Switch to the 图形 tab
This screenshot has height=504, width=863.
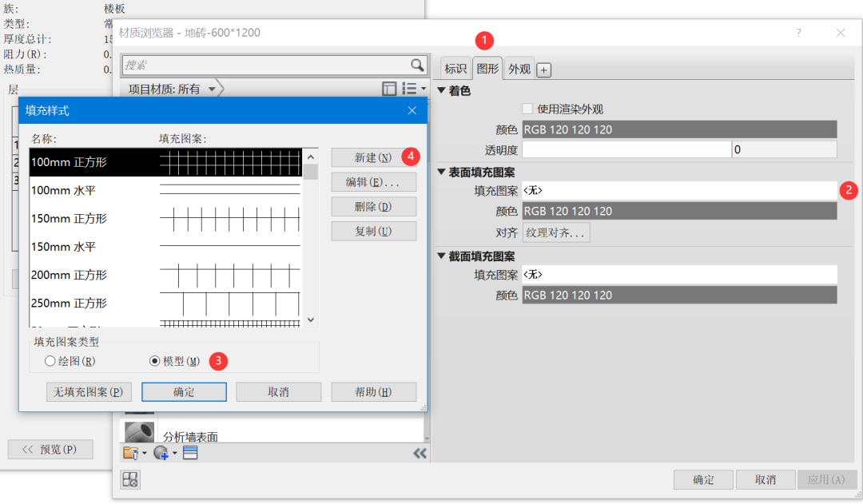point(487,68)
